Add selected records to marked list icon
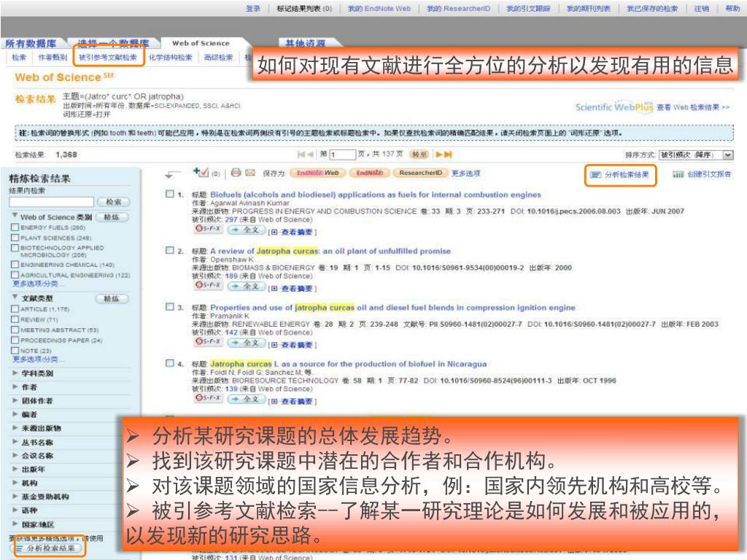The height and width of the screenshot is (560, 747). pos(201,172)
